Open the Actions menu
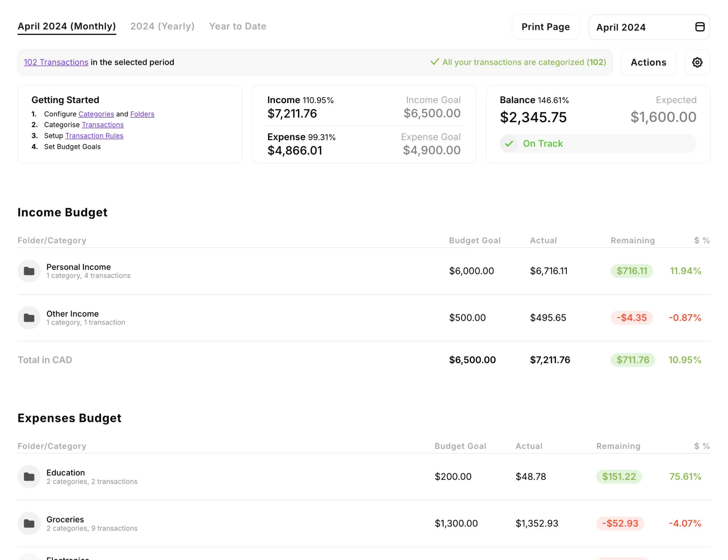The width and height of the screenshot is (728, 560). click(x=648, y=62)
